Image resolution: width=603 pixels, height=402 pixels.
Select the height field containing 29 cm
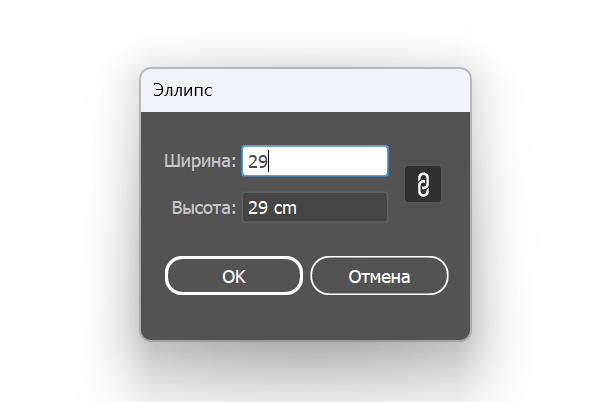coord(315,208)
